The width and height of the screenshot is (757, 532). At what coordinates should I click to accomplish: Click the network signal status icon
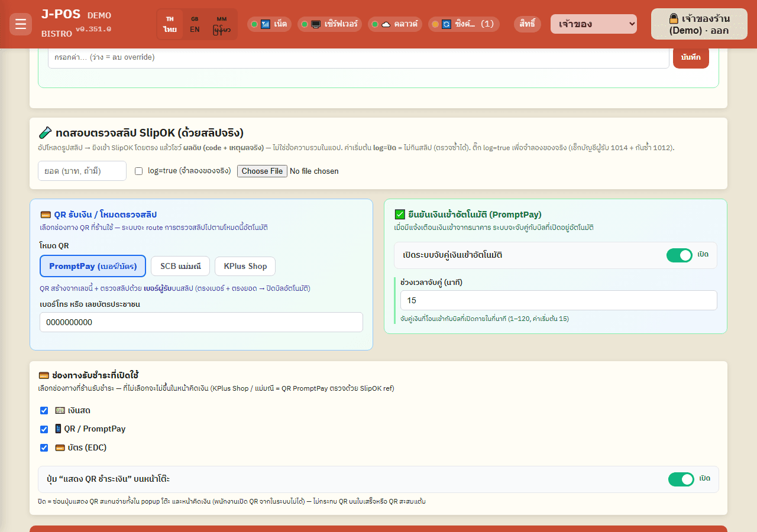(266, 24)
